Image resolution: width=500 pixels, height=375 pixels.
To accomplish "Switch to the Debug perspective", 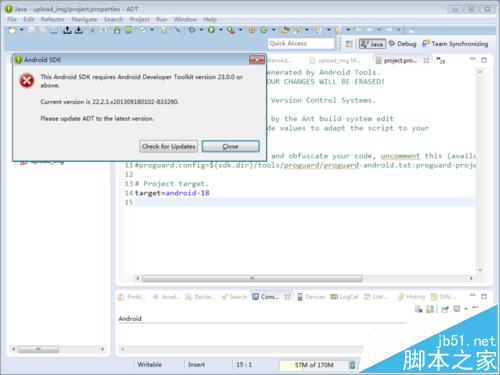I will [x=403, y=44].
